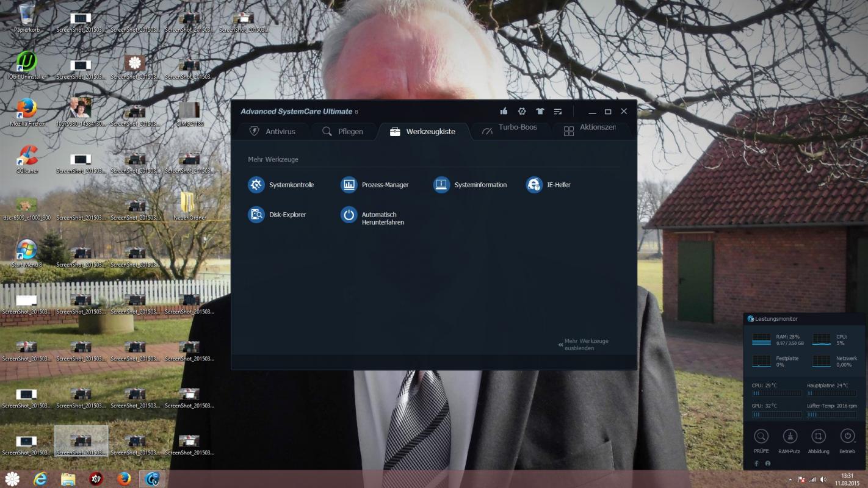Select IObit Uninstaller desktop icon

pyautogui.click(x=26, y=65)
